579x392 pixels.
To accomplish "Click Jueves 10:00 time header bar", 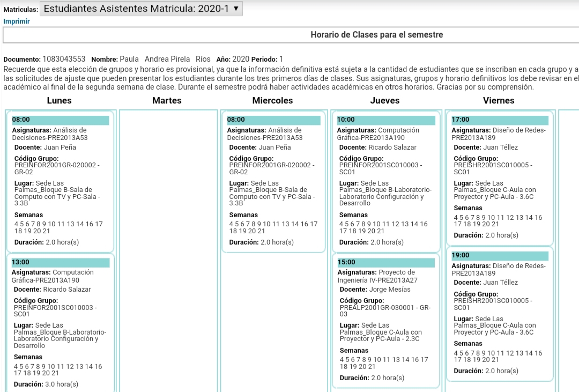I will 386,120.
